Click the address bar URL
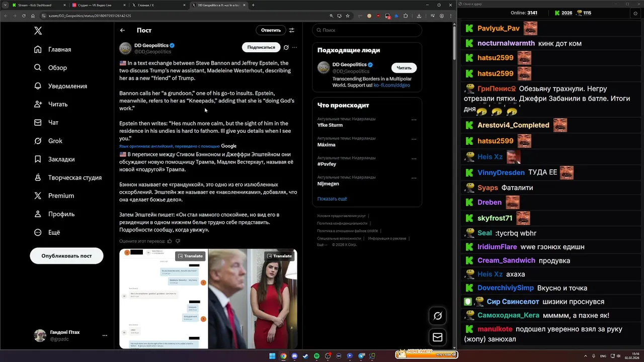 pyautogui.click(x=90, y=16)
